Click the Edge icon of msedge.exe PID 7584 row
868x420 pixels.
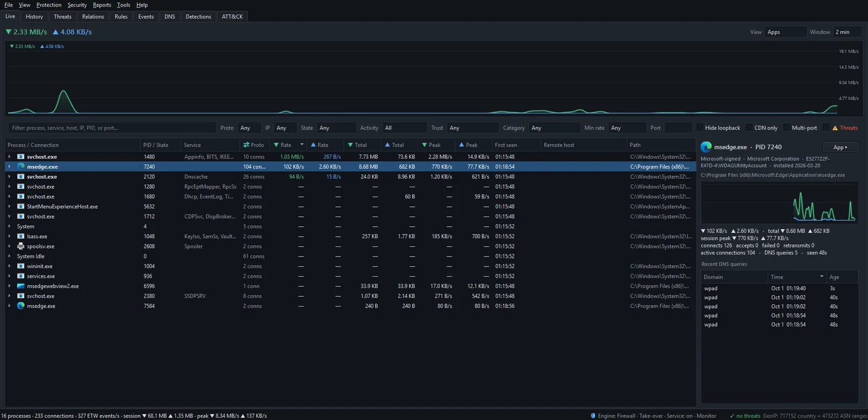tap(21, 306)
